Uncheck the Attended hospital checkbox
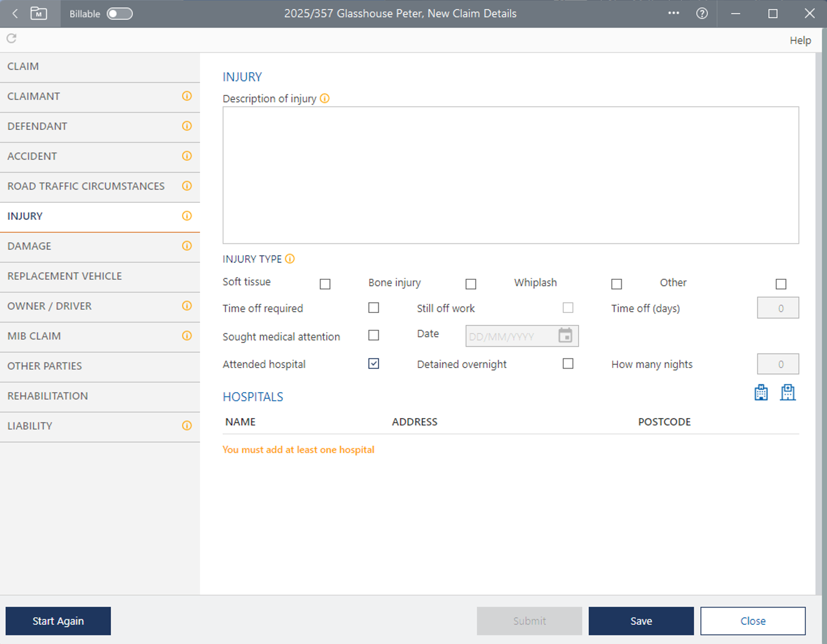827x644 pixels. 373,364
